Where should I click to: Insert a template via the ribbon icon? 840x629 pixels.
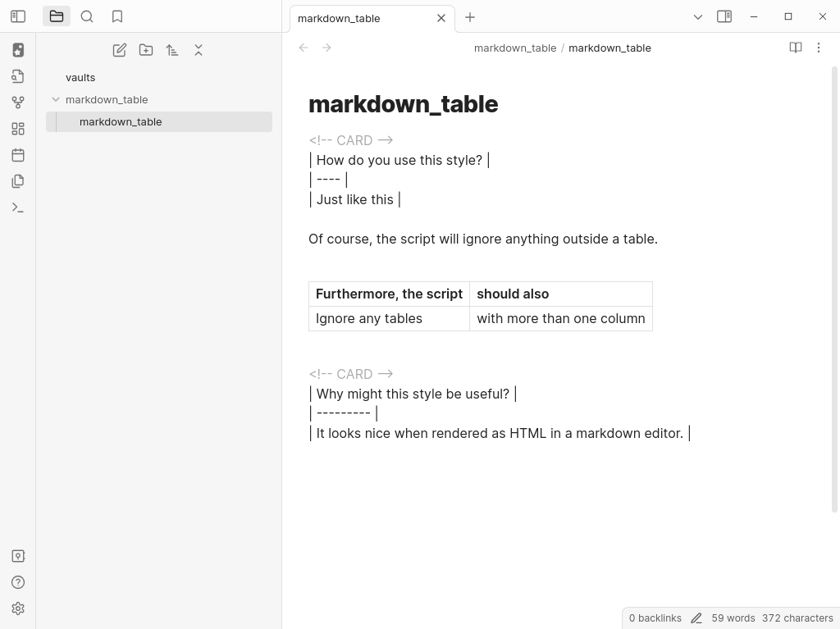click(18, 181)
